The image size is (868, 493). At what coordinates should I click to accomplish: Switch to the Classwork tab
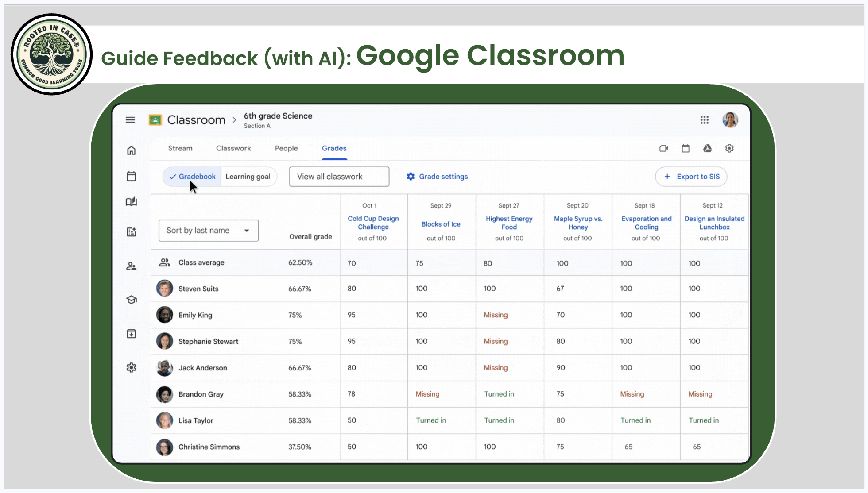[233, 148]
